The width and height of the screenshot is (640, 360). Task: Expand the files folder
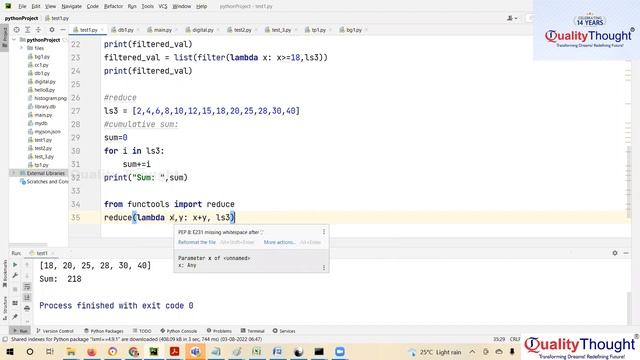(22, 48)
